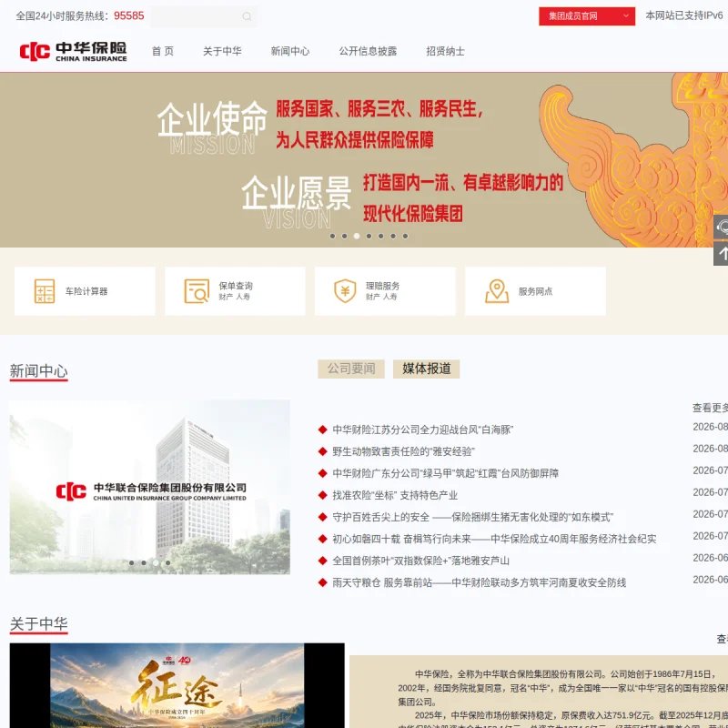Viewport: 728px width, 728px height.
Task: Open the 车险计算器 card
Action: coord(85,291)
